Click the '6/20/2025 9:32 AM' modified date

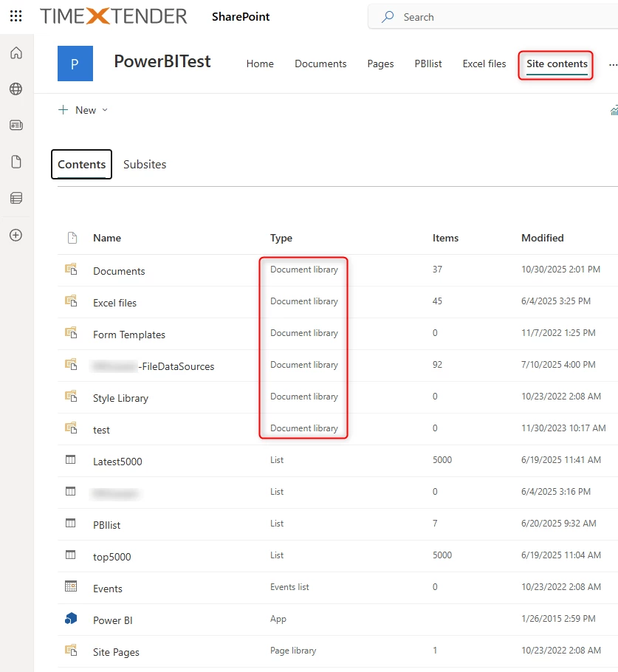559,524
